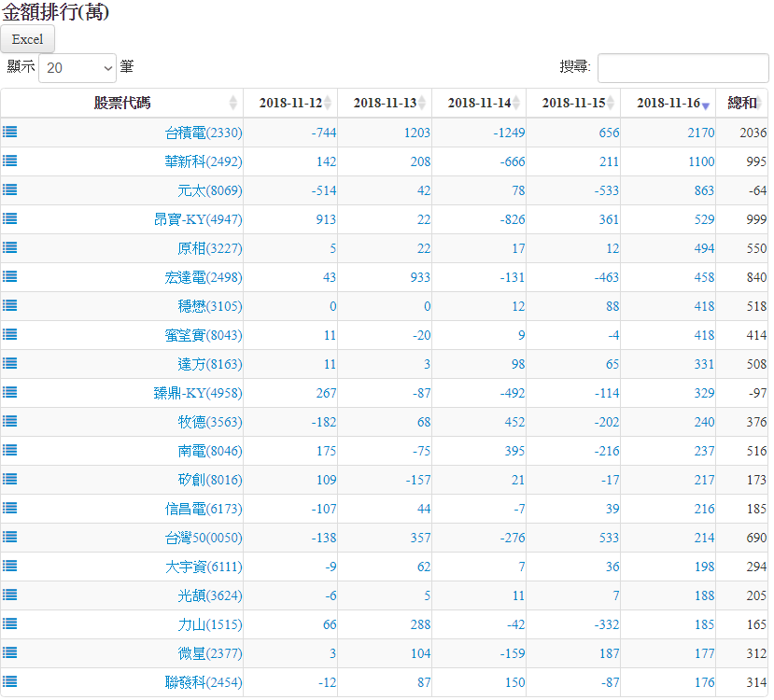Click the 搜尋 search input field
774x700 pixels.
coord(683,68)
